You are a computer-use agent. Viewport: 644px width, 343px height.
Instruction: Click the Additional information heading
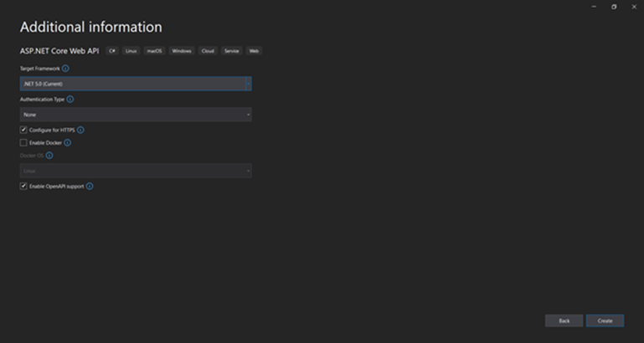click(91, 27)
